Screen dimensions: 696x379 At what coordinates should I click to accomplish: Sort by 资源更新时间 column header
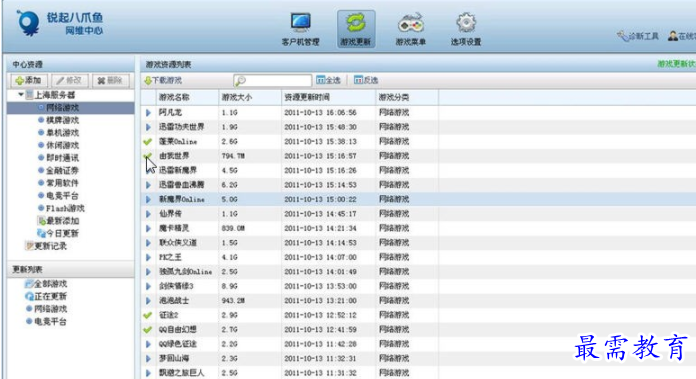[x=307, y=97]
